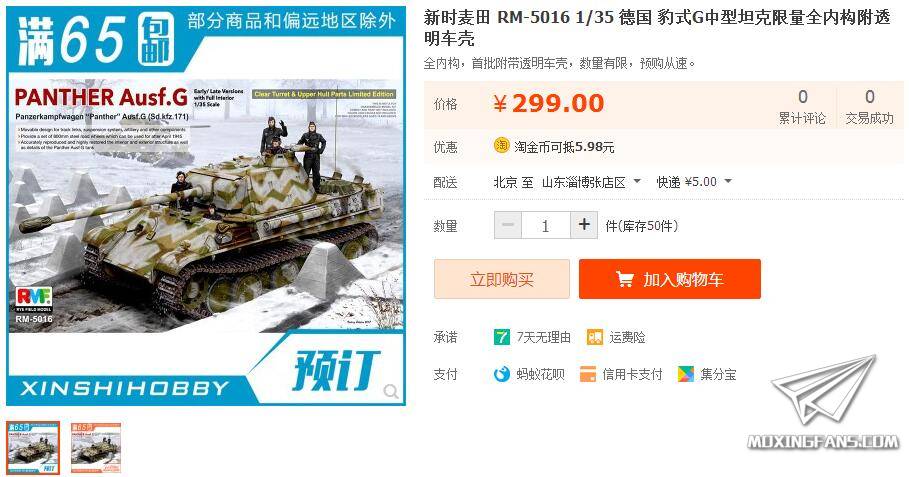Click the main Panther Ausf.G product image

click(206, 206)
